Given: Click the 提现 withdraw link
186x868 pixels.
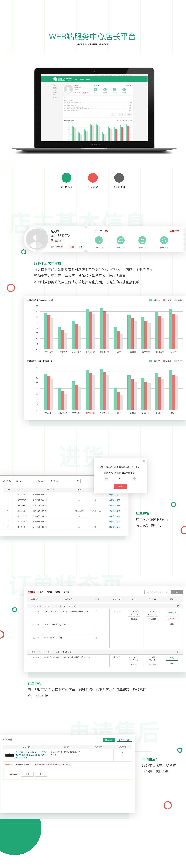Looking at the screenshot, I should [x=81, y=247].
